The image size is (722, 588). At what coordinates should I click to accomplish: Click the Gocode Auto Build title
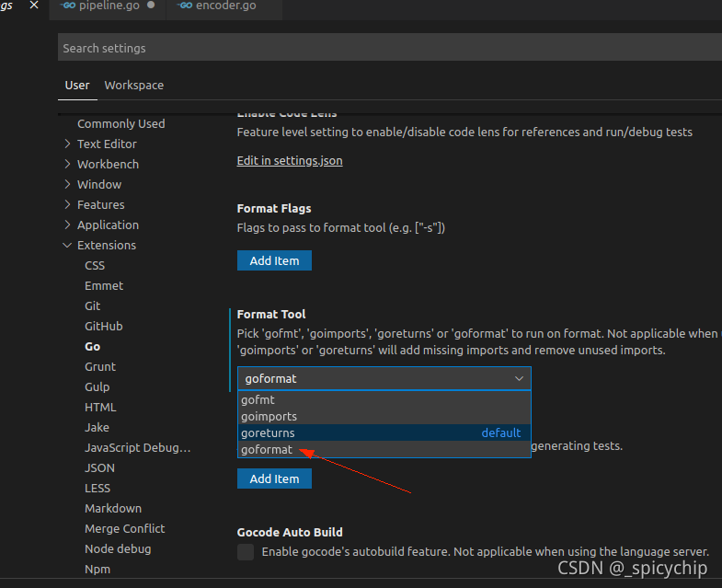290,532
